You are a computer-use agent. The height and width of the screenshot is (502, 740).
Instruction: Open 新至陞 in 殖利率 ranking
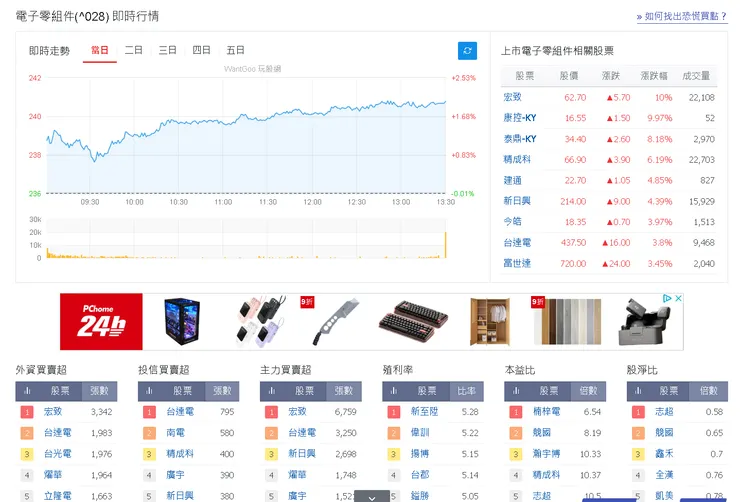(424, 411)
